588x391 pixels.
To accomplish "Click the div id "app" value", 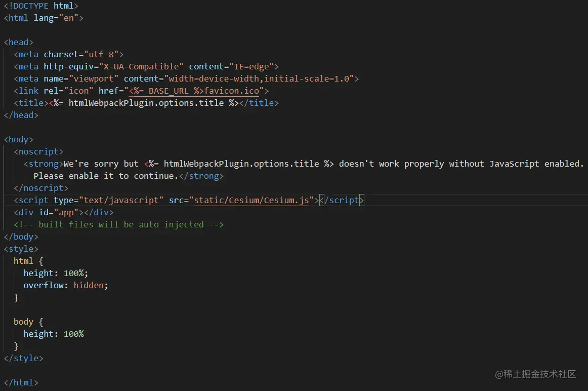I will tap(68, 212).
